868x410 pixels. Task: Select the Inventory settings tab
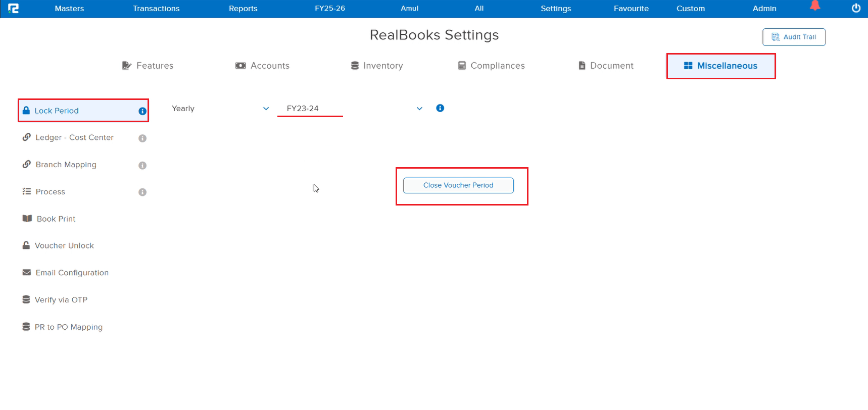(377, 66)
